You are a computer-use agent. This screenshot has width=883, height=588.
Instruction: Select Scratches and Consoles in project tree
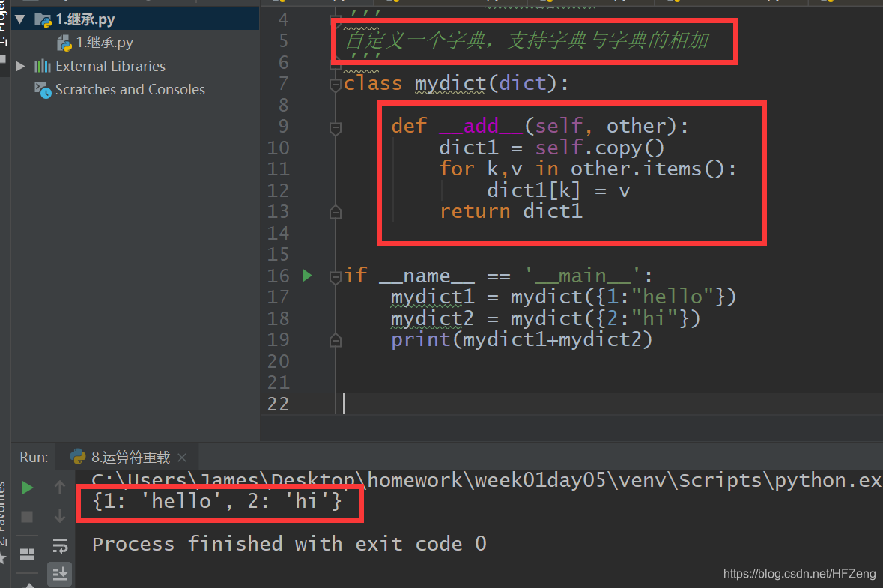click(130, 90)
